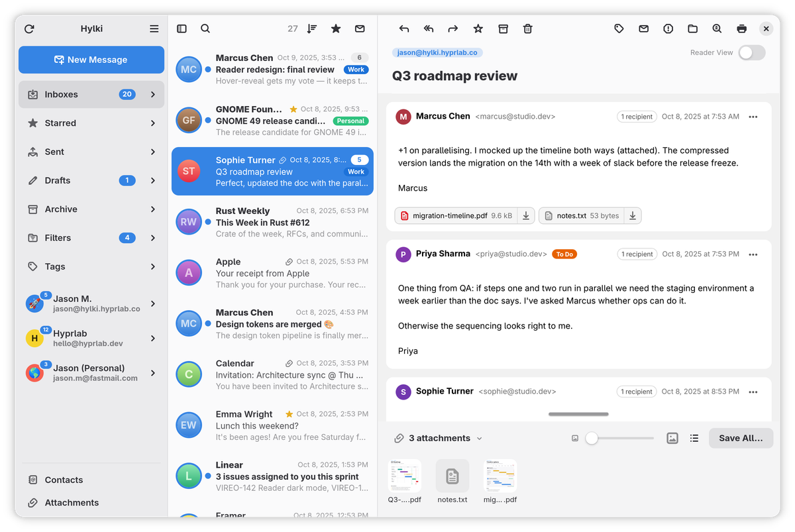Image resolution: width=795 pixels, height=532 pixels.
Task: Open the Sent folder
Action: (x=91, y=152)
